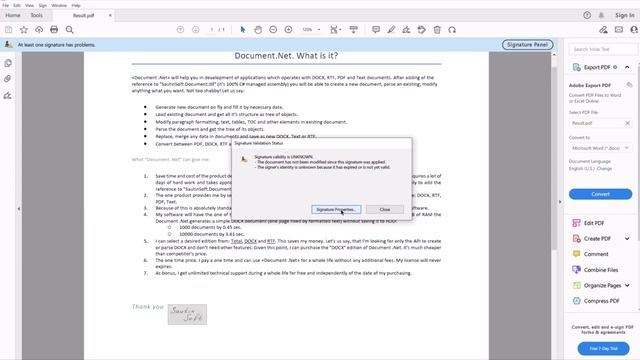The width and height of the screenshot is (640, 360).
Task: Bookmark the document with the star icon
Action: click(24, 30)
